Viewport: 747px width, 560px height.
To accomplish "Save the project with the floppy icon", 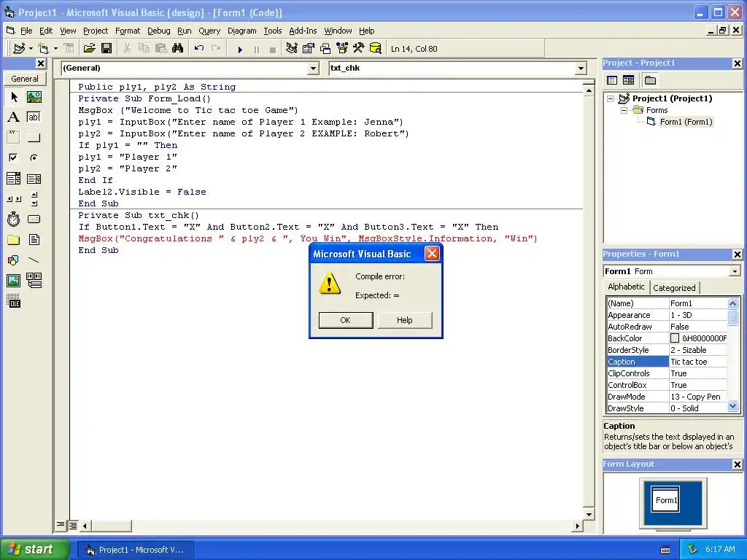I will tap(107, 49).
